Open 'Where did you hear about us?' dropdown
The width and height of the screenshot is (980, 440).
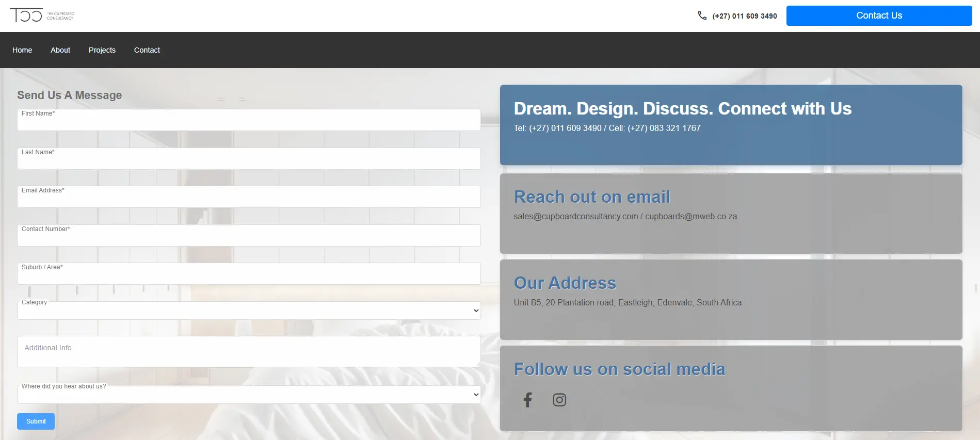click(249, 395)
